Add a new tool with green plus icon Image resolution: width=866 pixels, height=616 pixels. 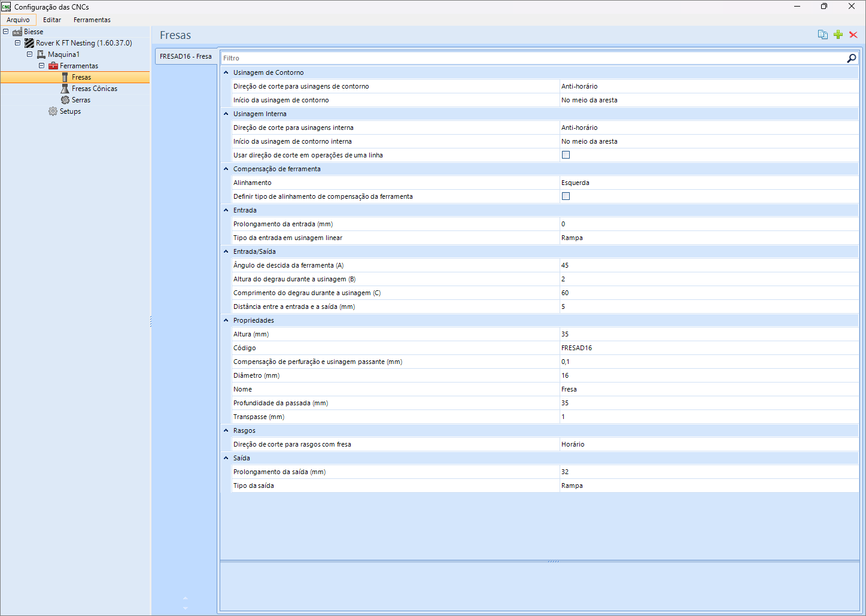point(838,35)
